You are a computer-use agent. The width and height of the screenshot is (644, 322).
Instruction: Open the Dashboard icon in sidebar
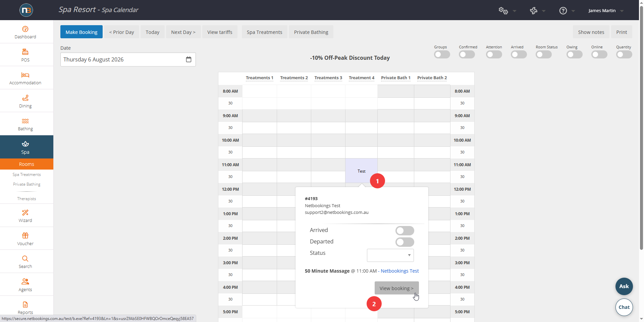(x=25, y=29)
